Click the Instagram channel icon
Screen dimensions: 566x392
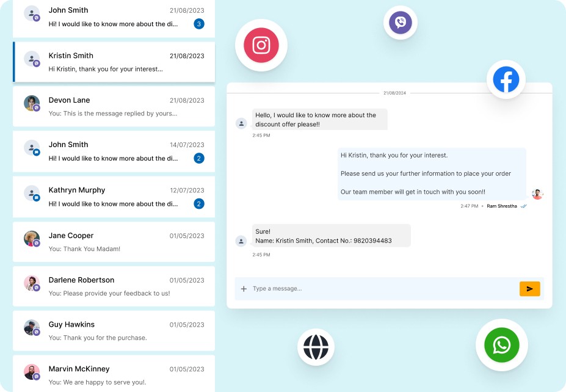(261, 45)
